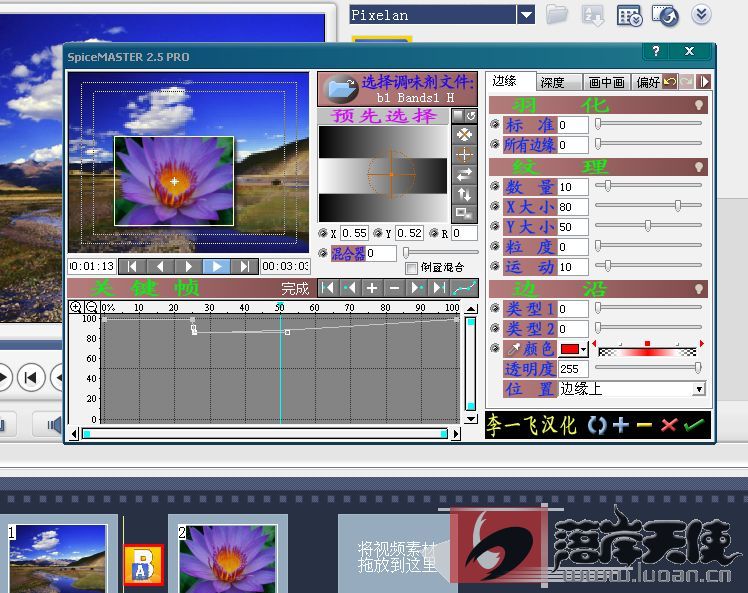Click the keyframe curve interpolation icon
The height and width of the screenshot is (593, 748).
click(464, 288)
